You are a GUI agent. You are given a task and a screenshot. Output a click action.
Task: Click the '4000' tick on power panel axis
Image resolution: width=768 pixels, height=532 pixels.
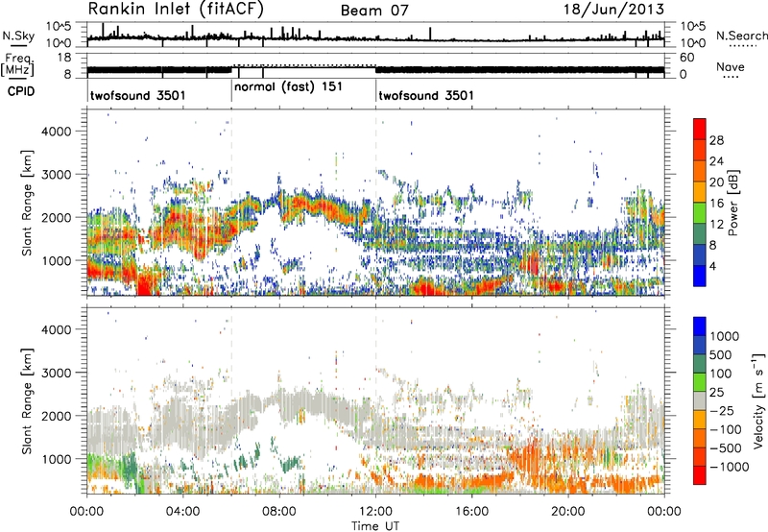click(x=57, y=132)
